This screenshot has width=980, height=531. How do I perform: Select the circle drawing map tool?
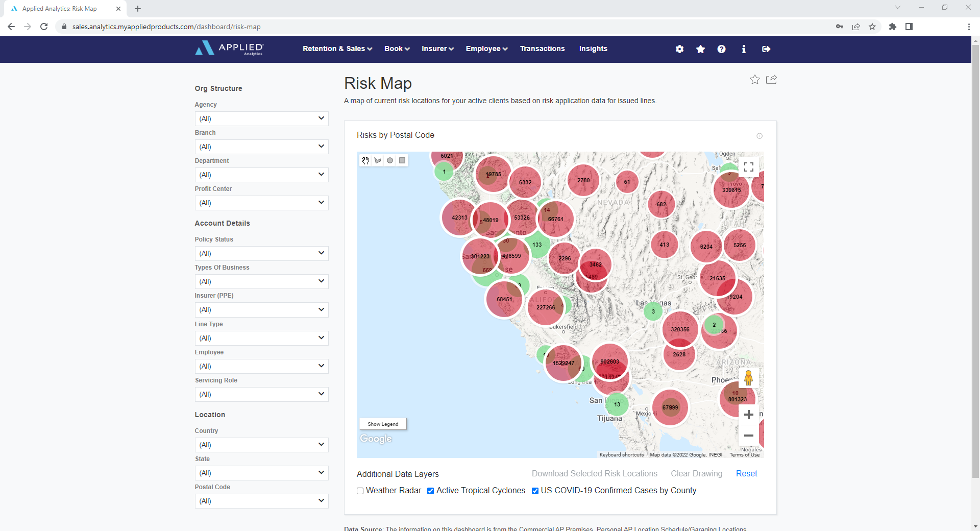click(390, 160)
